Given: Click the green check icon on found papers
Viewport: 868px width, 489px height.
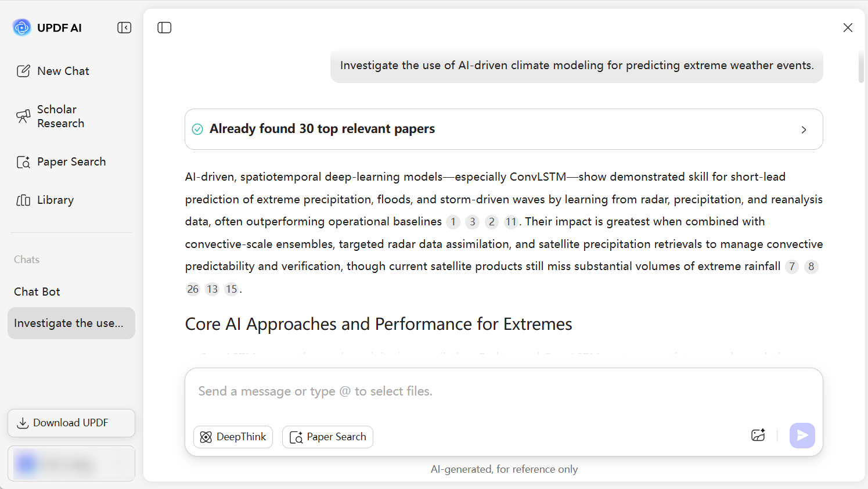Looking at the screenshot, I should (197, 129).
